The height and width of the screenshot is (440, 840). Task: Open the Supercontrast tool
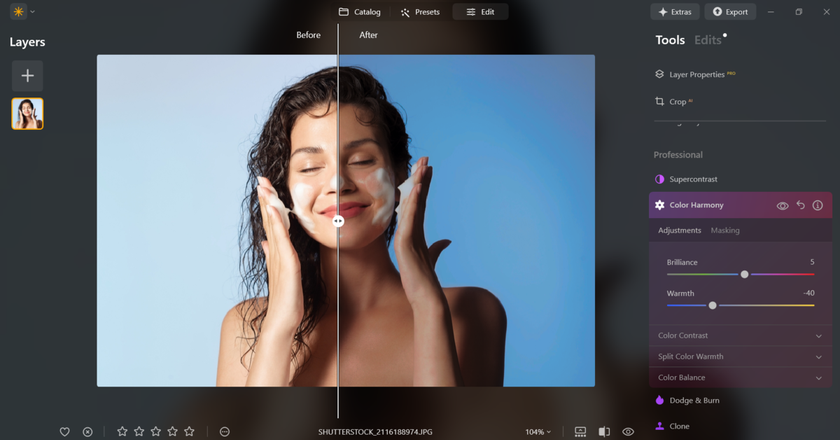pos(686,179)
